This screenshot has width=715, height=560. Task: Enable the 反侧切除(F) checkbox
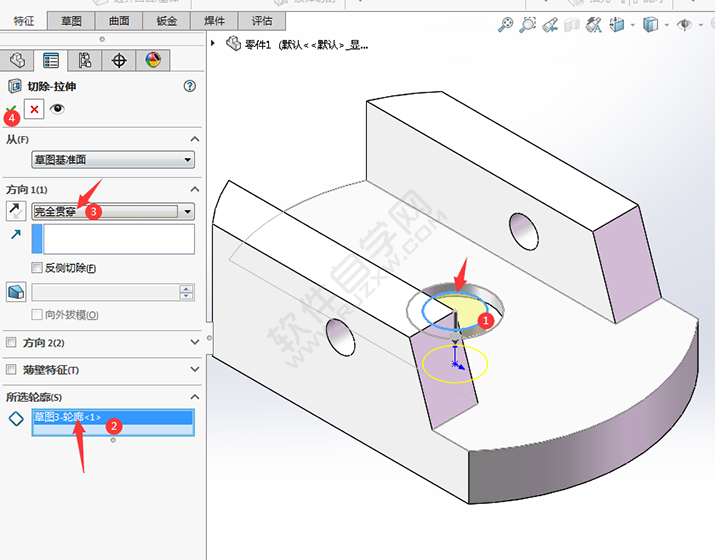(37, 268)
